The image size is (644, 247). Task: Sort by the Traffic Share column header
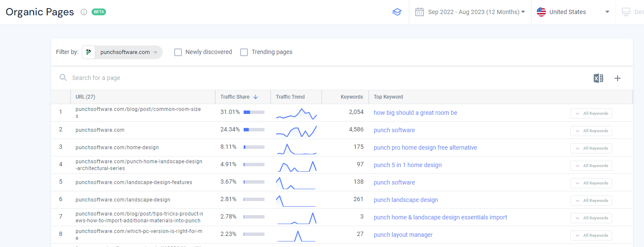[235, 97]
